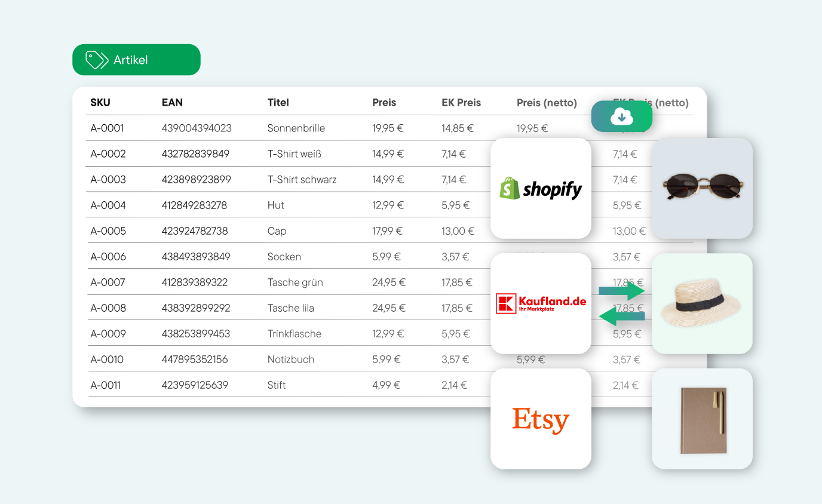Click the 'EK Preis' column header
The width and height of the screenshot is (822, 504).
tap(461, 103)
